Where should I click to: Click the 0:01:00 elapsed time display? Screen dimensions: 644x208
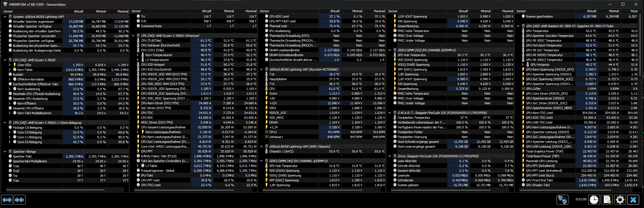pos(581,199)
